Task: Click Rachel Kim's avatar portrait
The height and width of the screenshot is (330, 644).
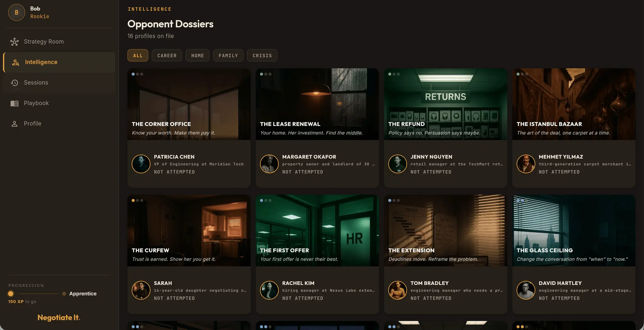Action: [269, 290]
